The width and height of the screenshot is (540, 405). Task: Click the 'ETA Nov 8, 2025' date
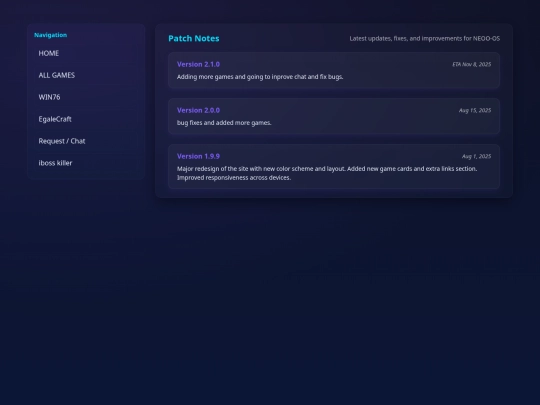(471, 64)
